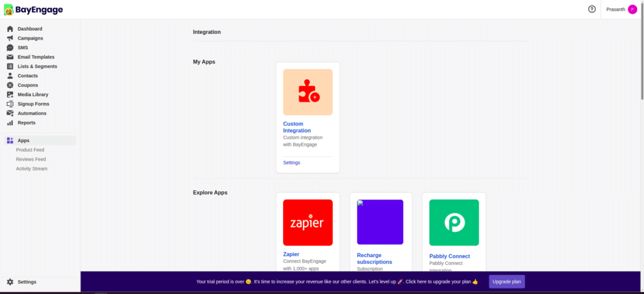
Task: Click the Coupons badge icon
Action: click(x=10, y=85)
